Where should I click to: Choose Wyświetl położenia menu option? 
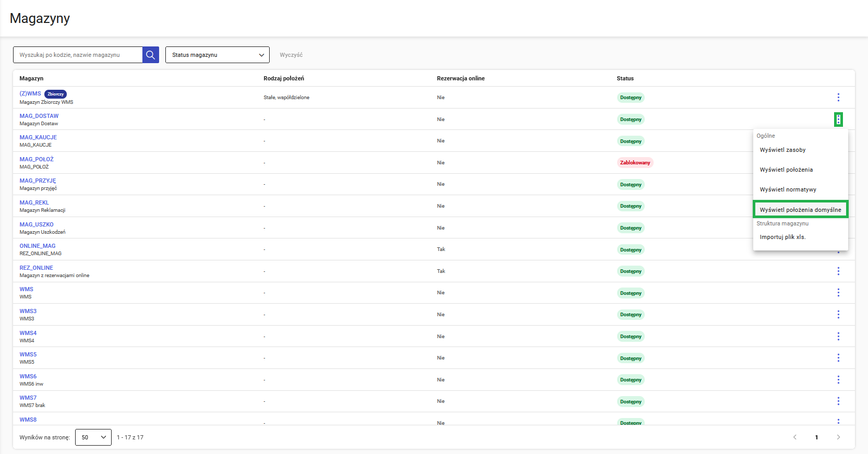click(x=786, y=170)
